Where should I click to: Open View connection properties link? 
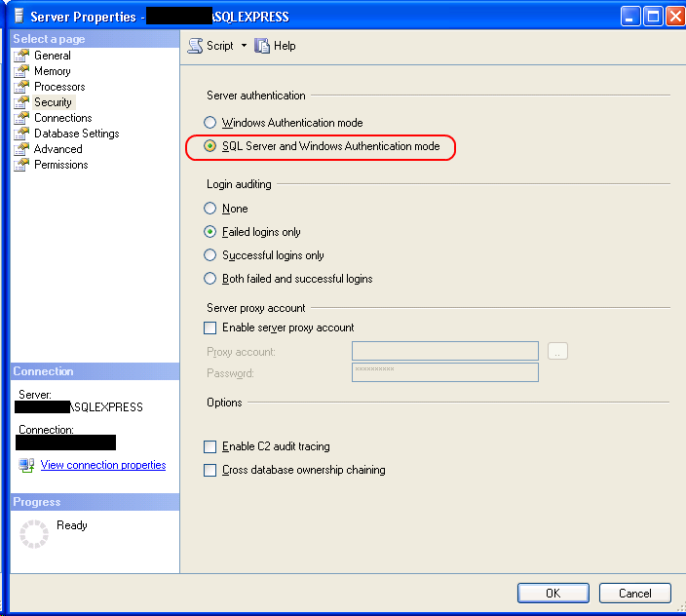tap(103, 465)
